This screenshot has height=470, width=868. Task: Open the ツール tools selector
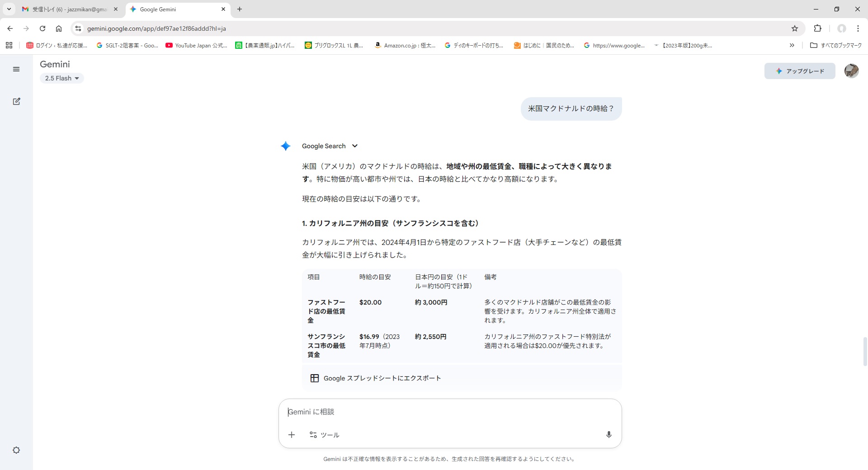pos(324,435)
